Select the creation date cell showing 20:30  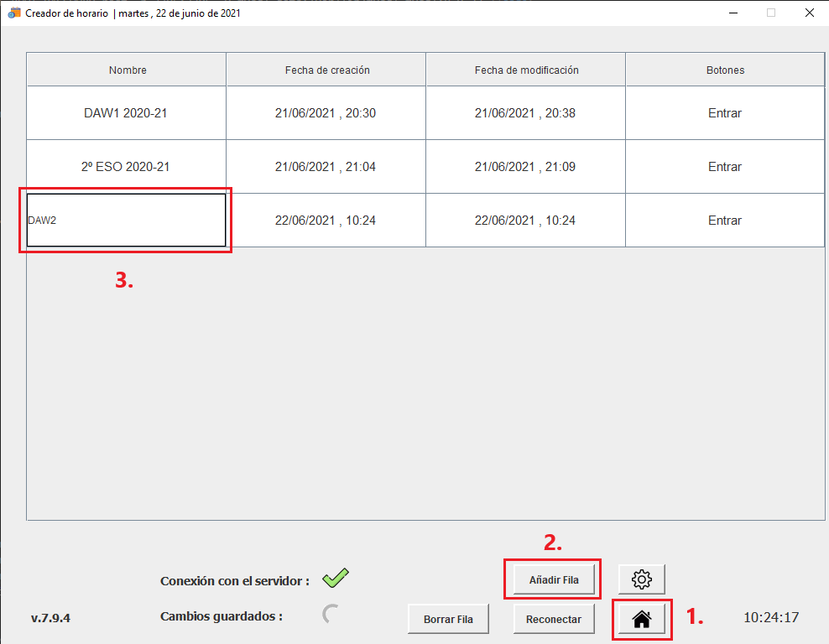click(326, 113)
